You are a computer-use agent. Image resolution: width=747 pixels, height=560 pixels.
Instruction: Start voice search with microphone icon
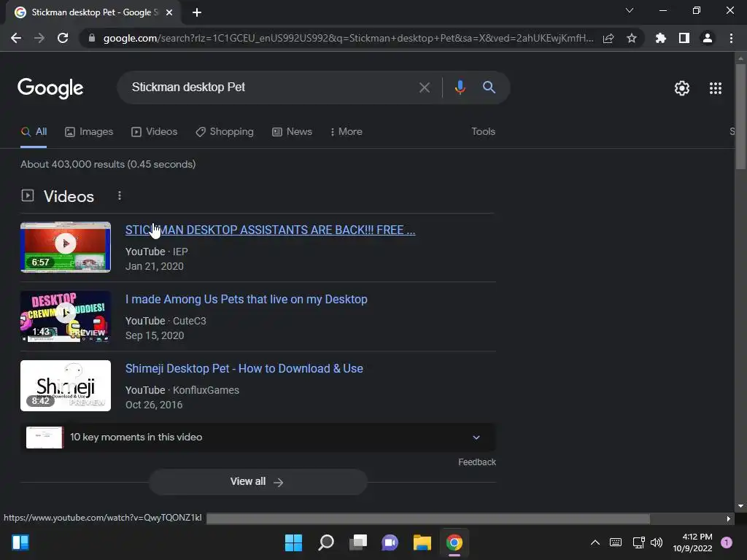pos(460,87)
